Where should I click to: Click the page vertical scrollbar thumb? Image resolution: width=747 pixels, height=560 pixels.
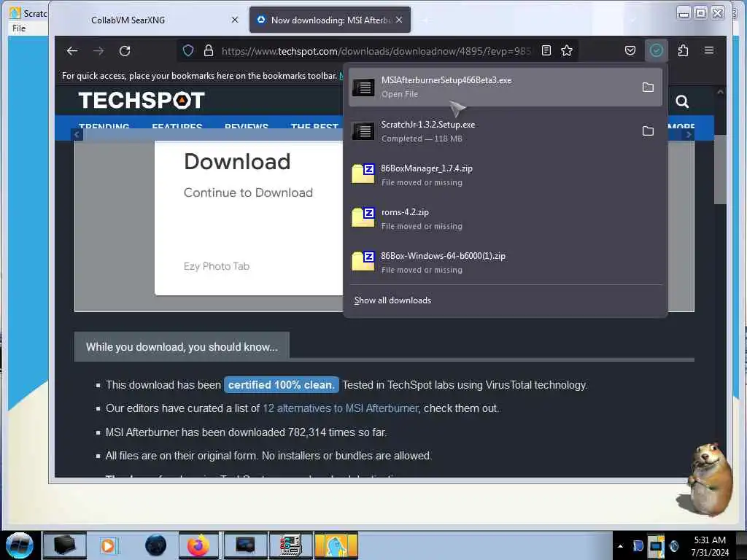point(720,169)
